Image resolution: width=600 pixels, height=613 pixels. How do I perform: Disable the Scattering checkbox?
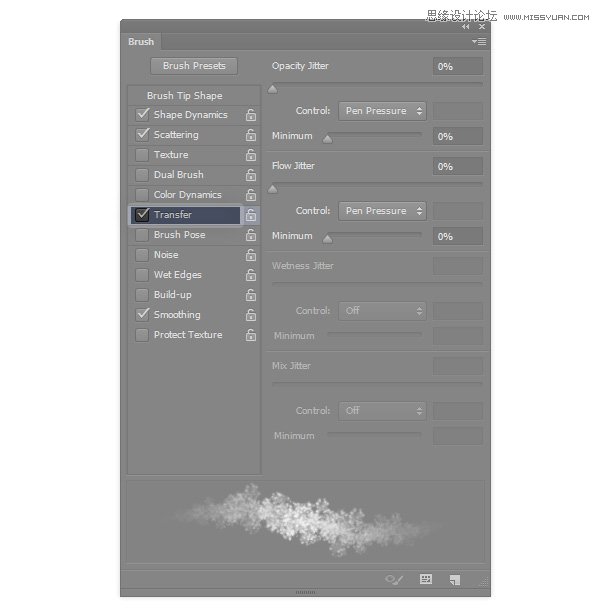142,134
